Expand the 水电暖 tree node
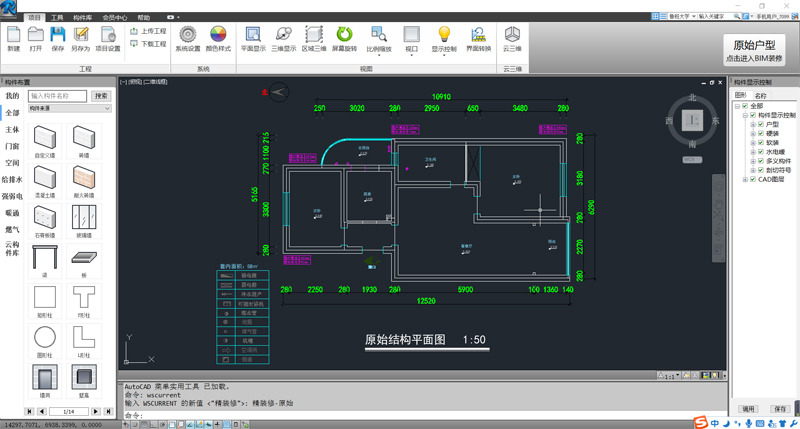Screen dimensions: 800x429 click(x=753, y=152)
